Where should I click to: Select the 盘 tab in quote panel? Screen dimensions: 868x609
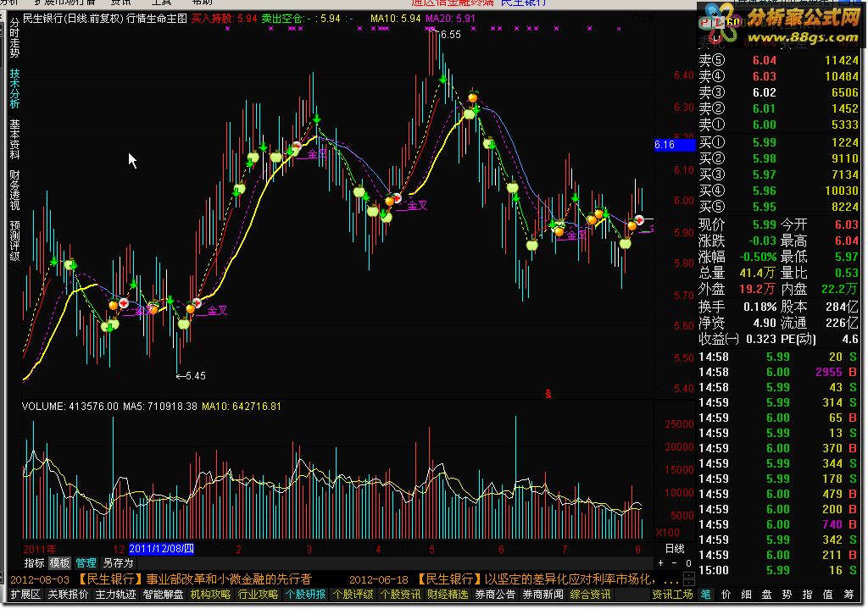click(766, 595)
